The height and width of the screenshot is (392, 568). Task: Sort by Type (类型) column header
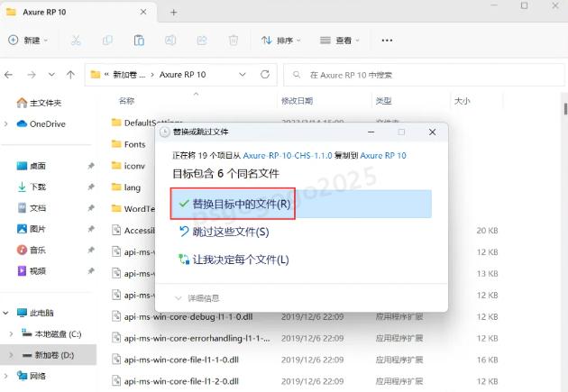tap(383, 101)
